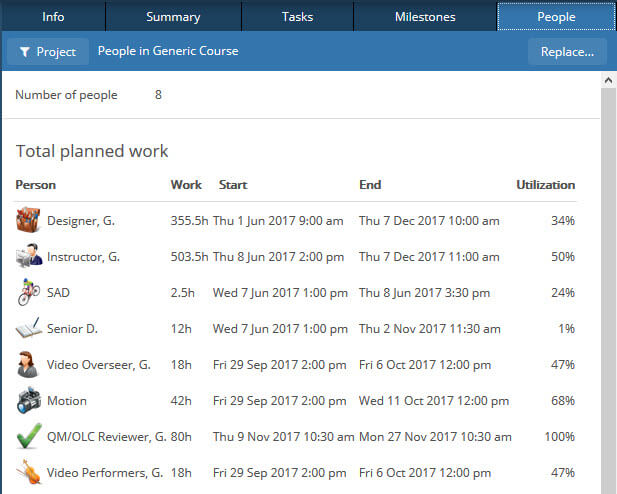Click the 503.5h work value
Image resolution: width=617 pixels, height=494 pixels.
coord(189,257)
